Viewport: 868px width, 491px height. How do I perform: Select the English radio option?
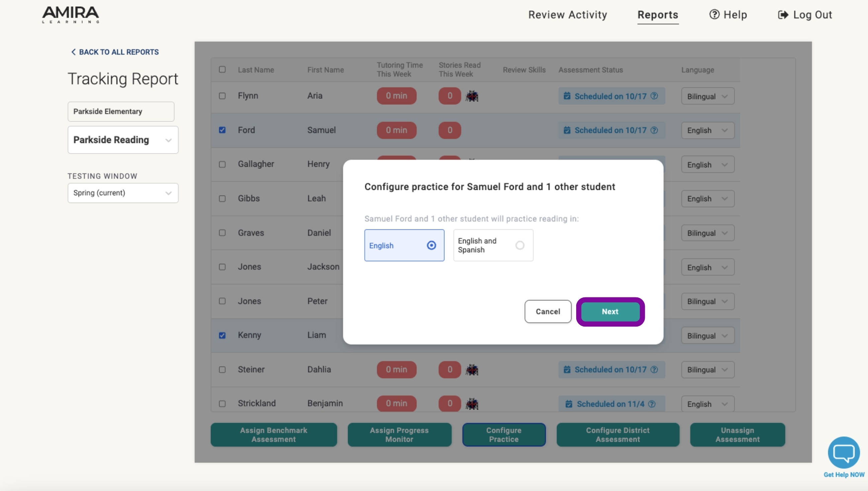click(404, 245)
